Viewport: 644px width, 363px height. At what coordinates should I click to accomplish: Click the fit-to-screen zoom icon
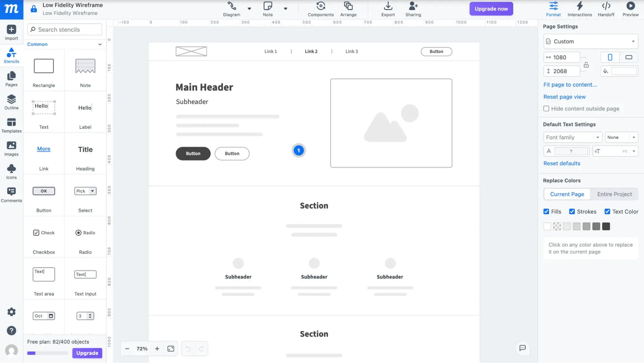[x=171, y=349]
